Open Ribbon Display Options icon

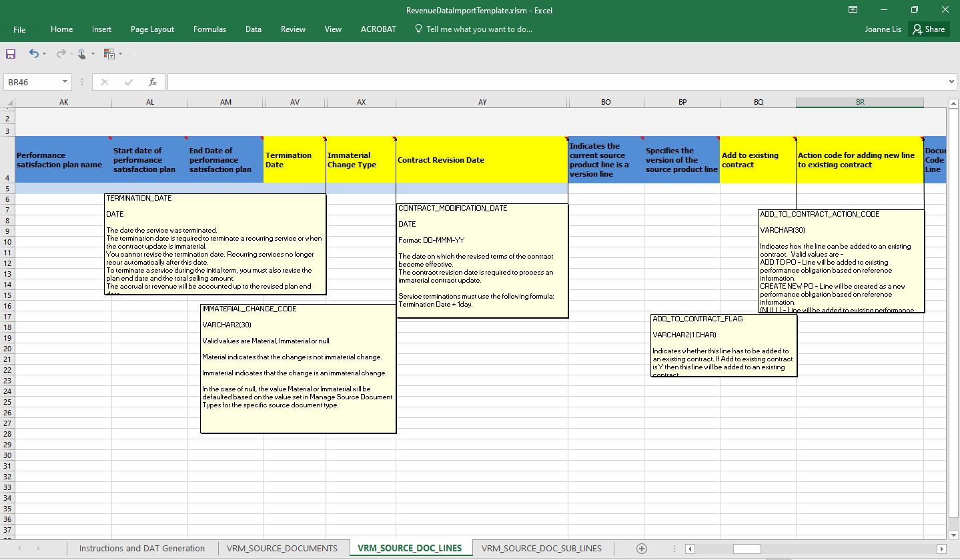pyautogui.click(x=853, y=10)
